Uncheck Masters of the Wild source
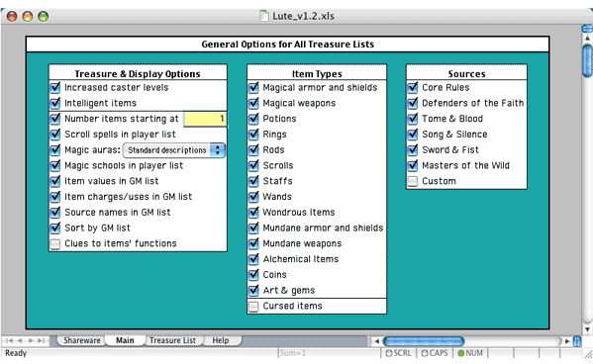 pyautogui.click(x=413, y=165)
